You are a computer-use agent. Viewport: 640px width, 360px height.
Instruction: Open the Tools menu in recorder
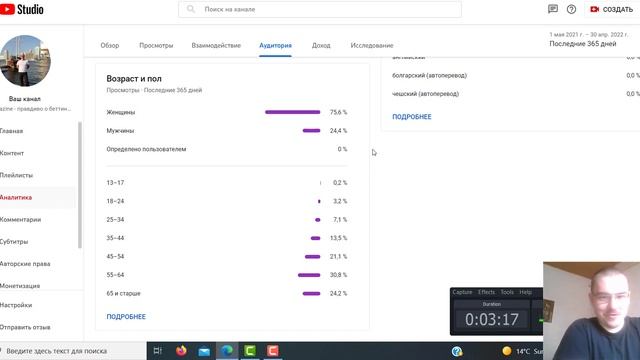[507, 292]
